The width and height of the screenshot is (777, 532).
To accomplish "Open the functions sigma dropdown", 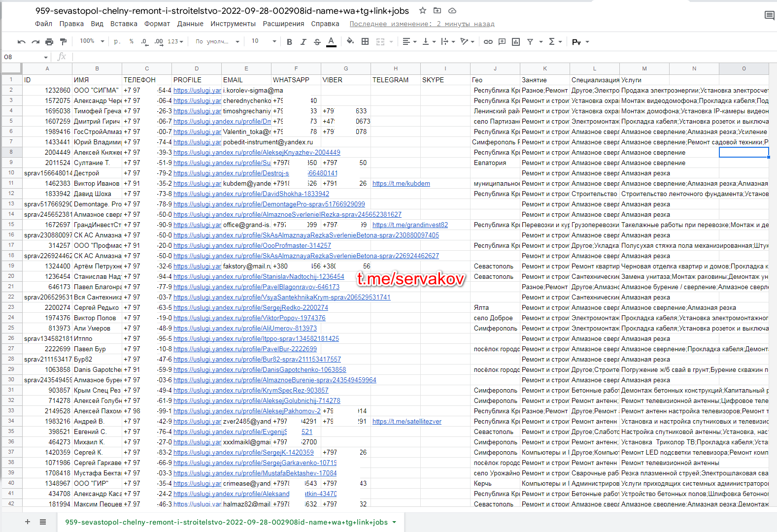I will pyautogui.click(x=555, y=42).
